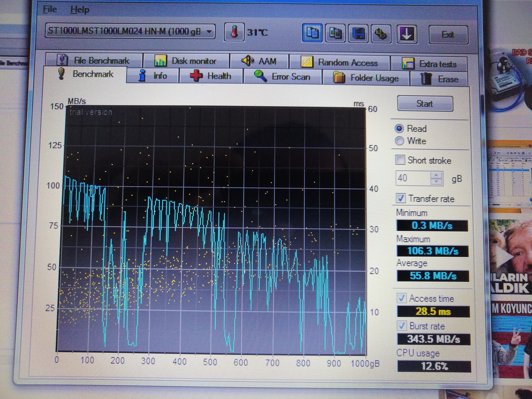Click the red cross Health icon
The image size is (532, 399).
(196, 76)
